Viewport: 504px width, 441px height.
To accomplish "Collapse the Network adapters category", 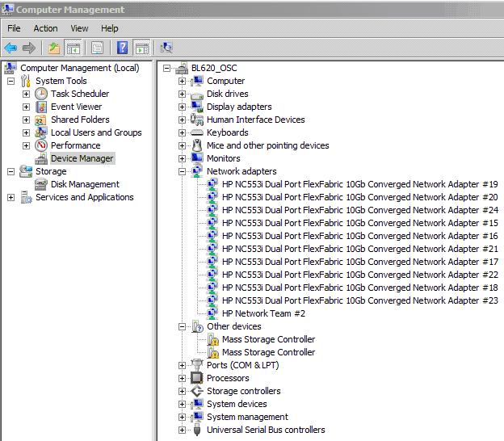I will coord(182,171).
